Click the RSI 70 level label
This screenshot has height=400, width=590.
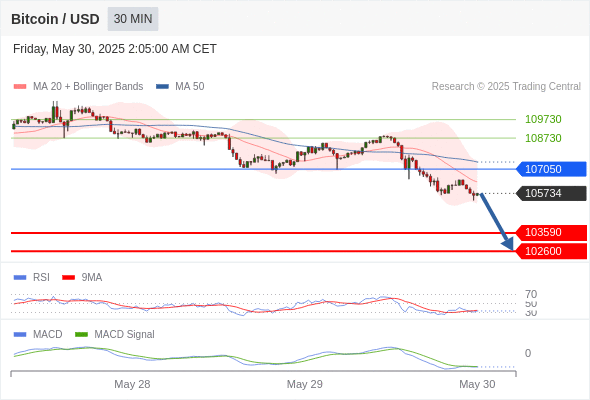point(531,294)
